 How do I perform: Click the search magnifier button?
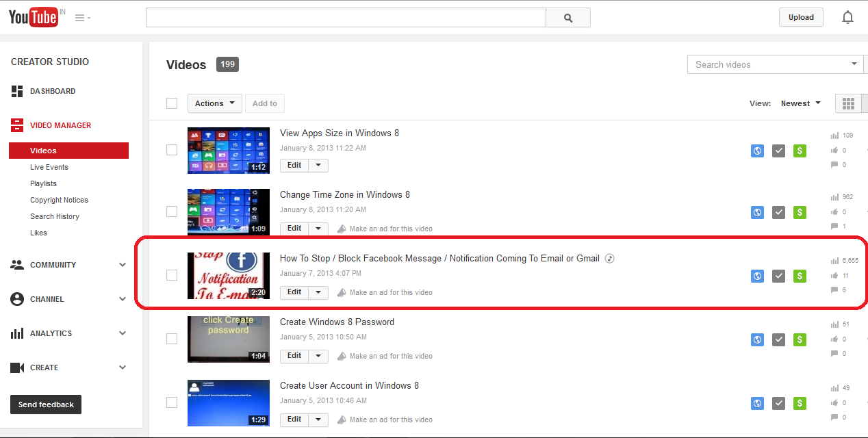pos(568,18)
